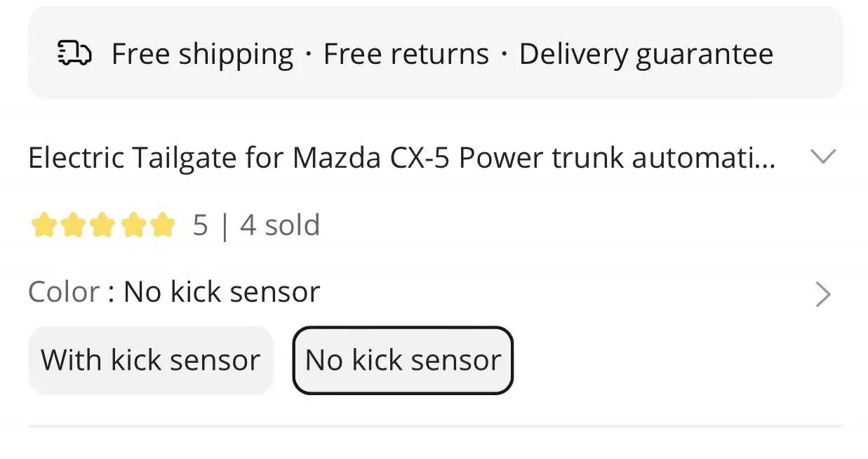Select the With kick sensor option
The width and height of the screenshot is (868, 459).
point(150,360)
